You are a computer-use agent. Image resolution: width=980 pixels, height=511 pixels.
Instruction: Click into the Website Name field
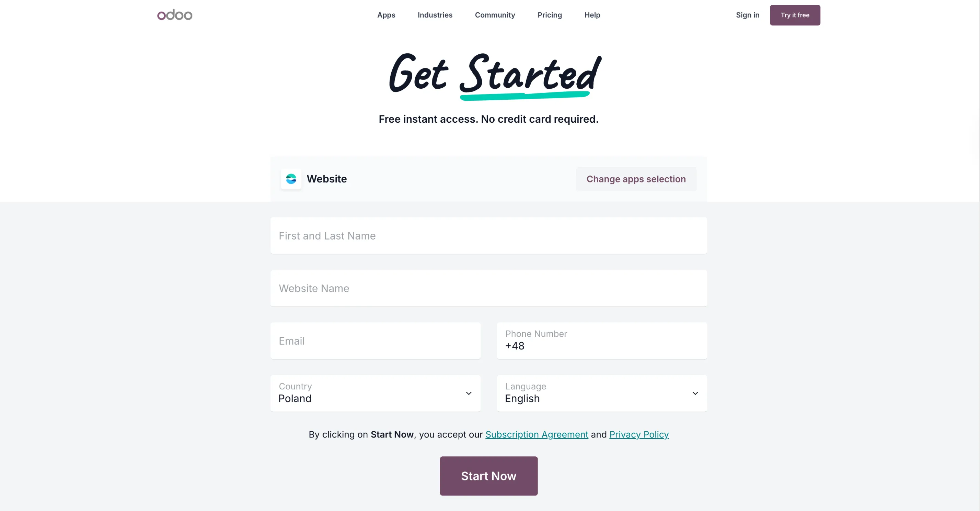pos(488,288)
